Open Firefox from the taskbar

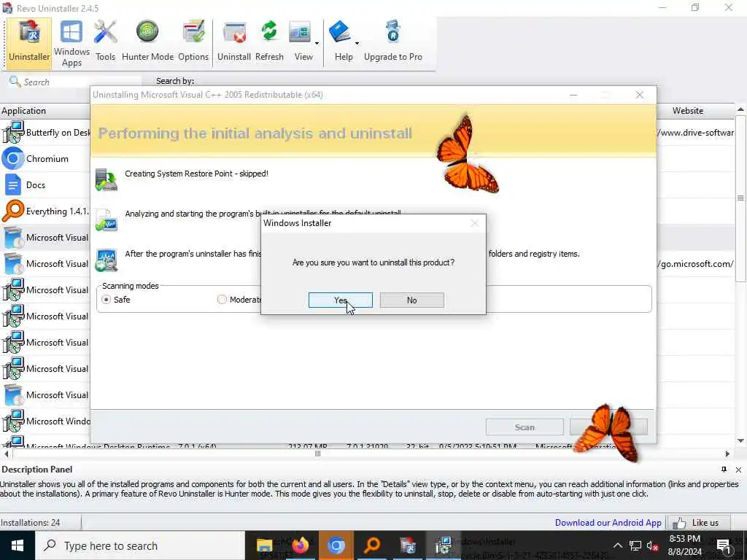coord(300,545)
